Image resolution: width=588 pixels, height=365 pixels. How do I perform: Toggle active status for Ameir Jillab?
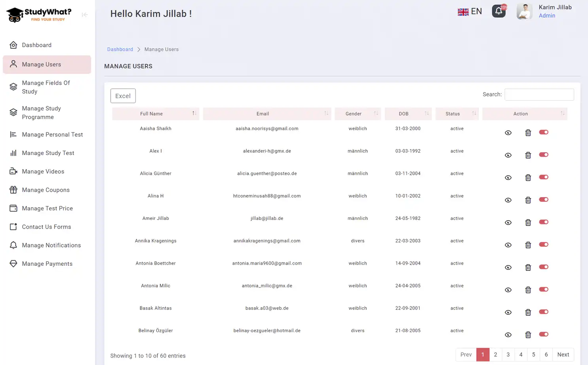click(543, 222)
